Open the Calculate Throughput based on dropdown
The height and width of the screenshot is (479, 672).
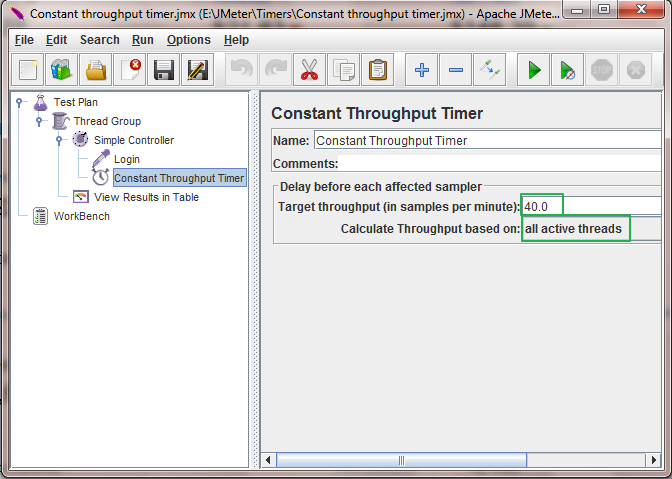tap(591, 228)
